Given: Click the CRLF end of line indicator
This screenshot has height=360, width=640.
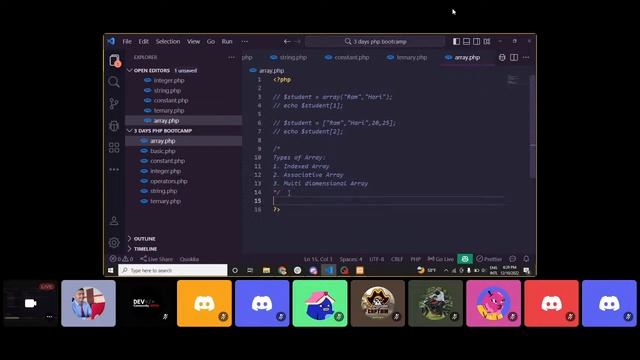Looking at the screenshot, I should 397,259.
